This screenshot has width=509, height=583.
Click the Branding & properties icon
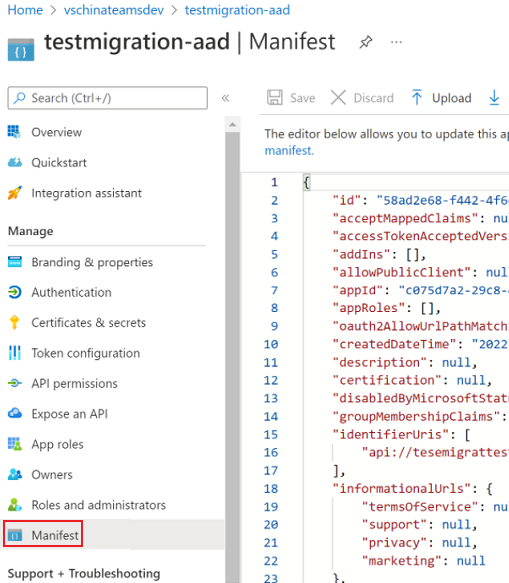pyautogui.click(x=15, y=262)
